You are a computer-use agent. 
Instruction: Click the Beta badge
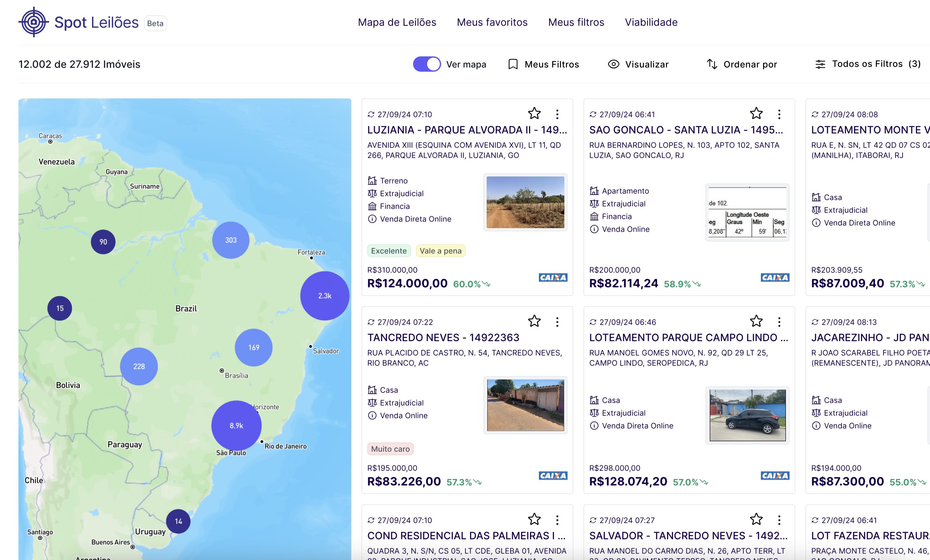(x=155, y=23)
